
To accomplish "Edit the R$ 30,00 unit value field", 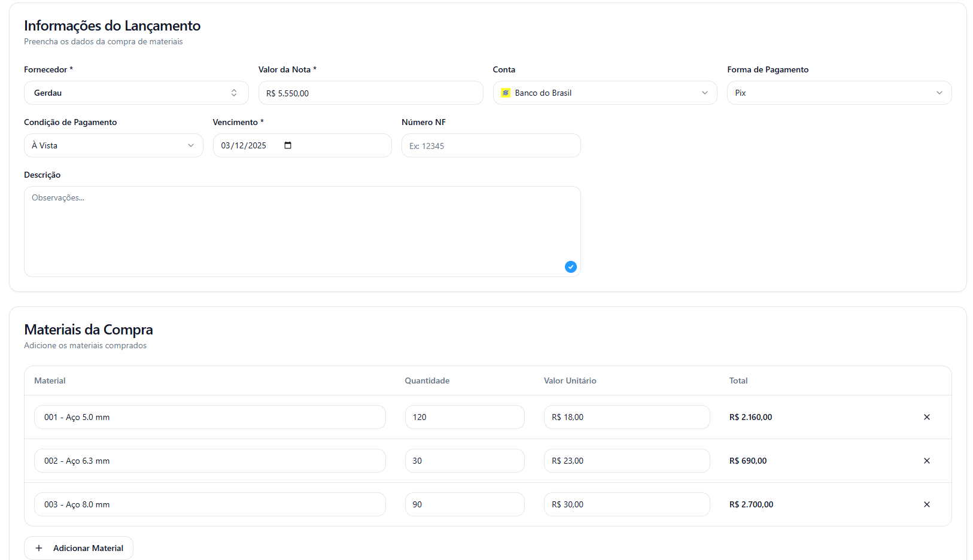I will pos(626,504).
